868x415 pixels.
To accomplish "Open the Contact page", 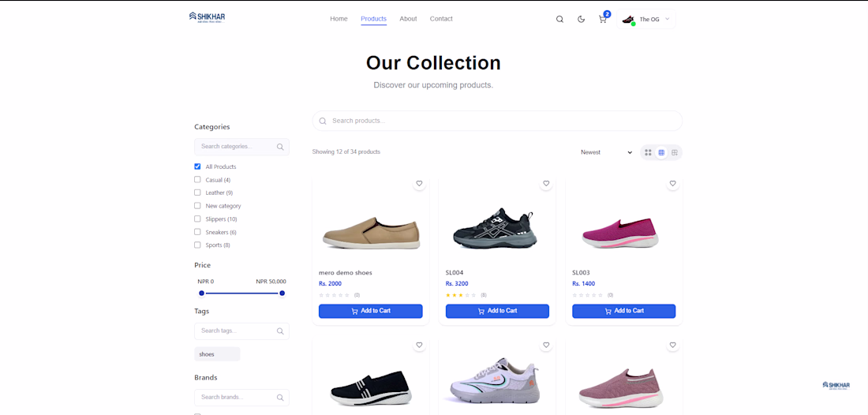I will tap(441, 19).
